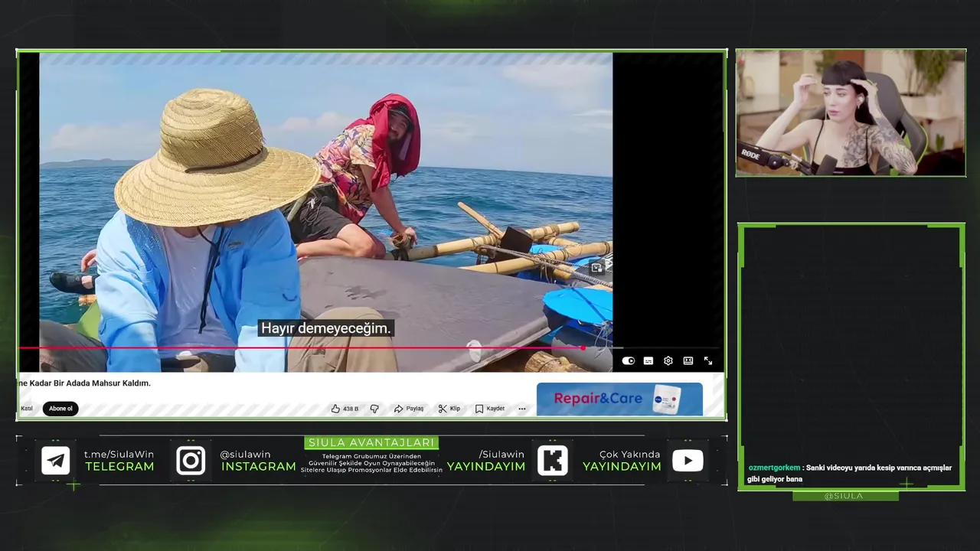
Task: Click the @SIULA label under chat
Action: (844, 496)
